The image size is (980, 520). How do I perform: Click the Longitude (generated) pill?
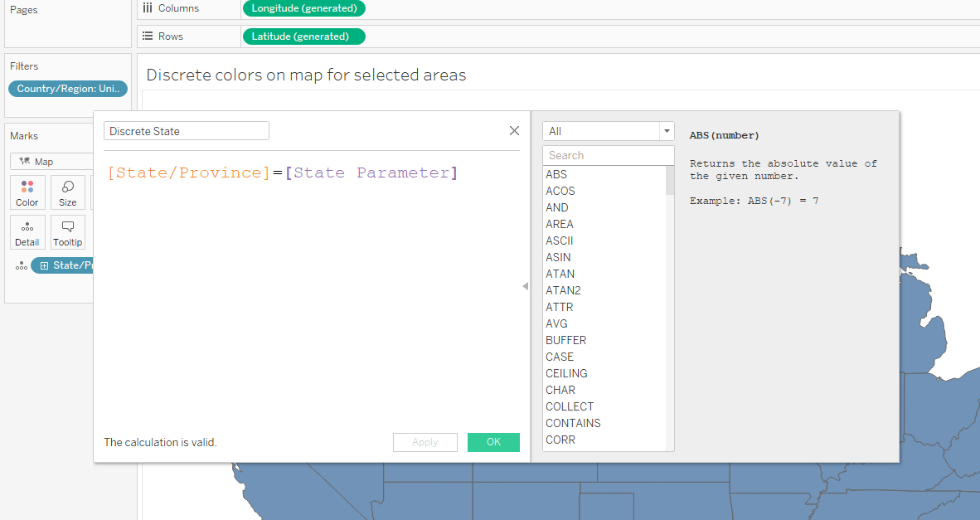[x=303, y=8]
